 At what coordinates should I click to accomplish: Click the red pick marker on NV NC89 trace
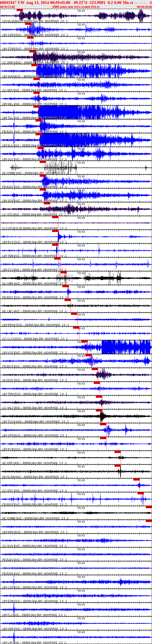pyautogui.click(x=117, y=465)
